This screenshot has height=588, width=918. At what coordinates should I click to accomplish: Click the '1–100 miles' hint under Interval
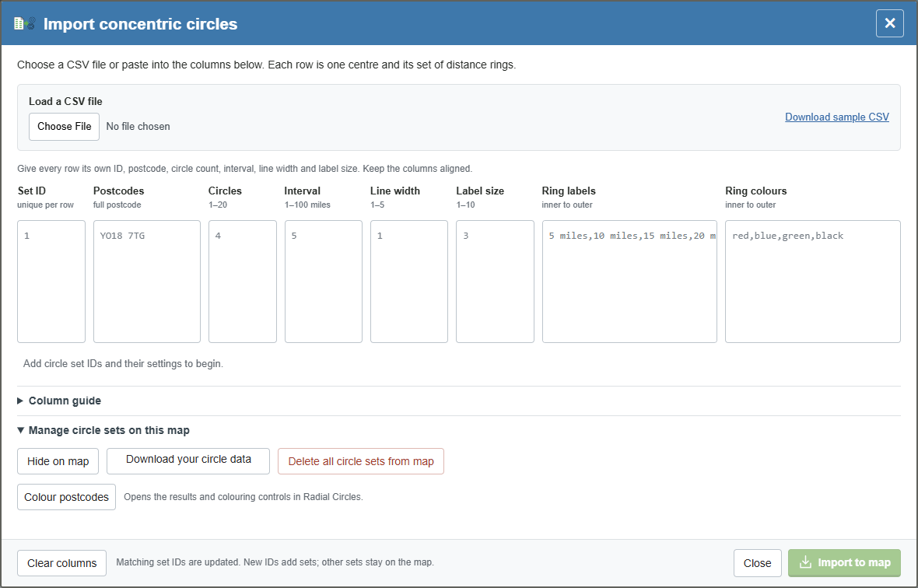click(x=307, y=205)
